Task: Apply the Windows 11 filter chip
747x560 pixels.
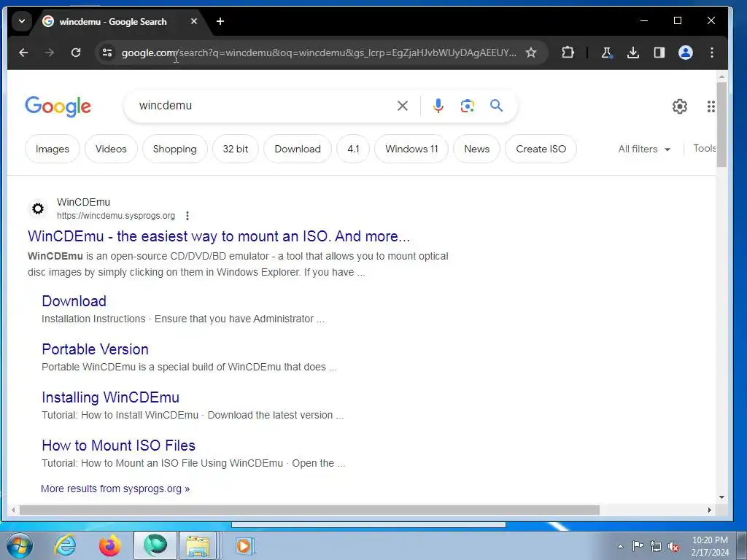Action: pyautogui.click(x=411, y=149)
